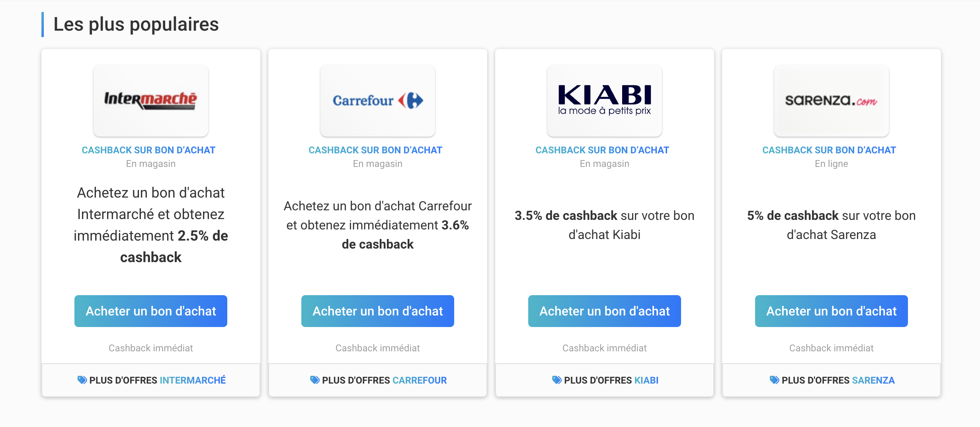Buy an Intermarché gift voucher

tap(150, 311)
